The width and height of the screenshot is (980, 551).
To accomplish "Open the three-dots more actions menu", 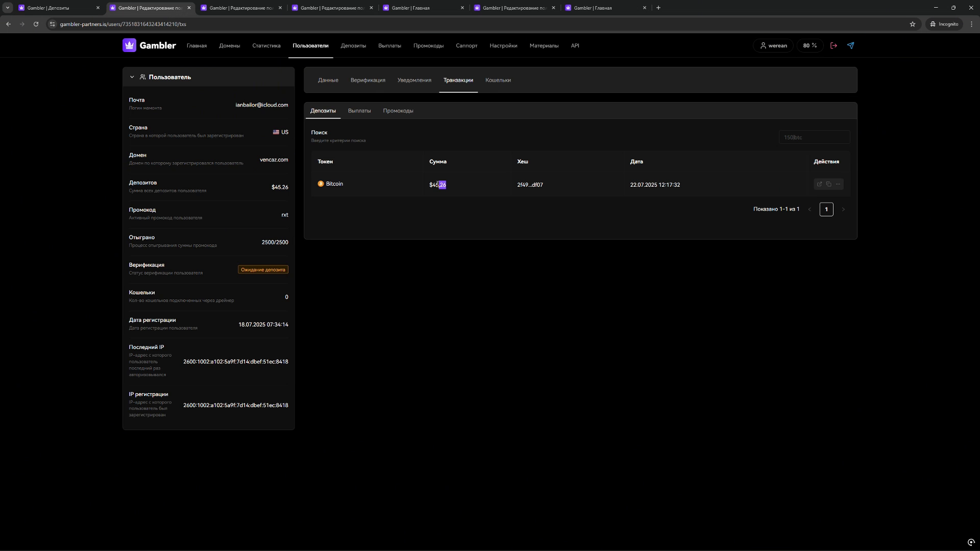I will 838,184.
